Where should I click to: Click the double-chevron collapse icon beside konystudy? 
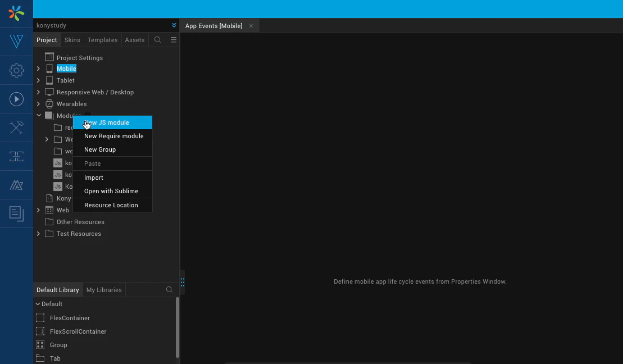[x=174, y=25]
